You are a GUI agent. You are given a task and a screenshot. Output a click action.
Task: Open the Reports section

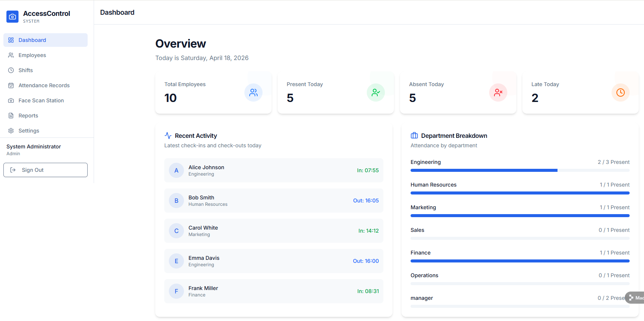click(x=28, y=116)
